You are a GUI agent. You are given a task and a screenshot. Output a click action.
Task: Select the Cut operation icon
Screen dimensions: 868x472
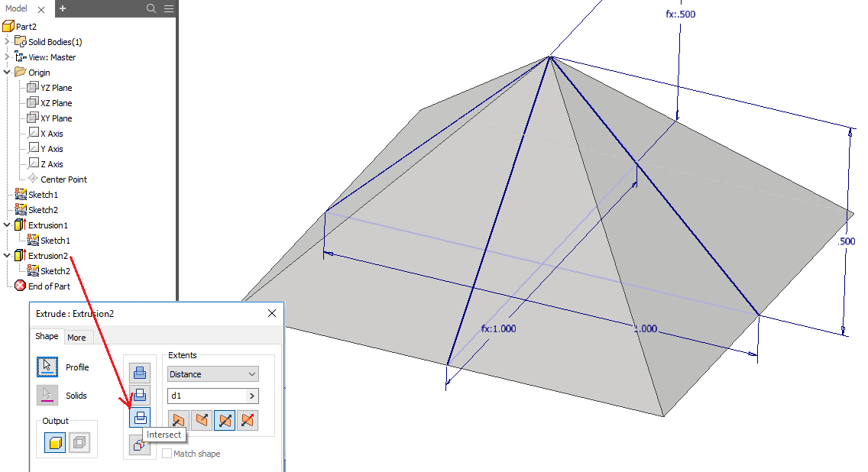coord(140,395)
